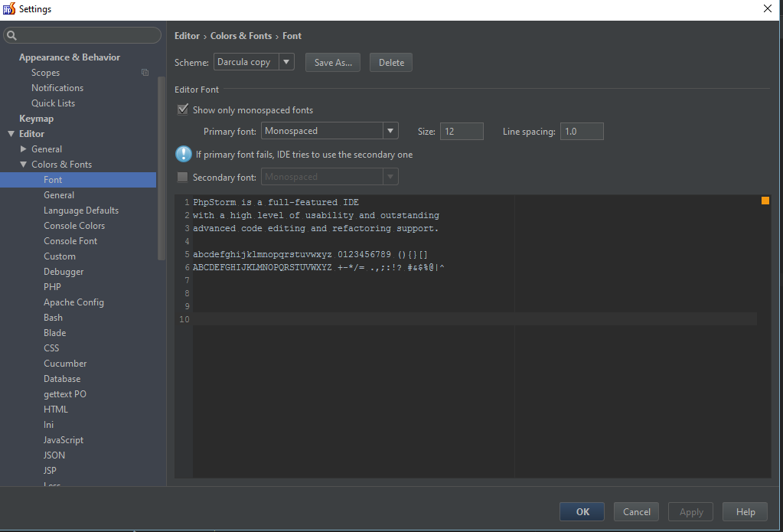Click the project-scope icon next to Scopes
Viewport: 783px width, 532px height.
pyautogui.click(x=145, y=73)
